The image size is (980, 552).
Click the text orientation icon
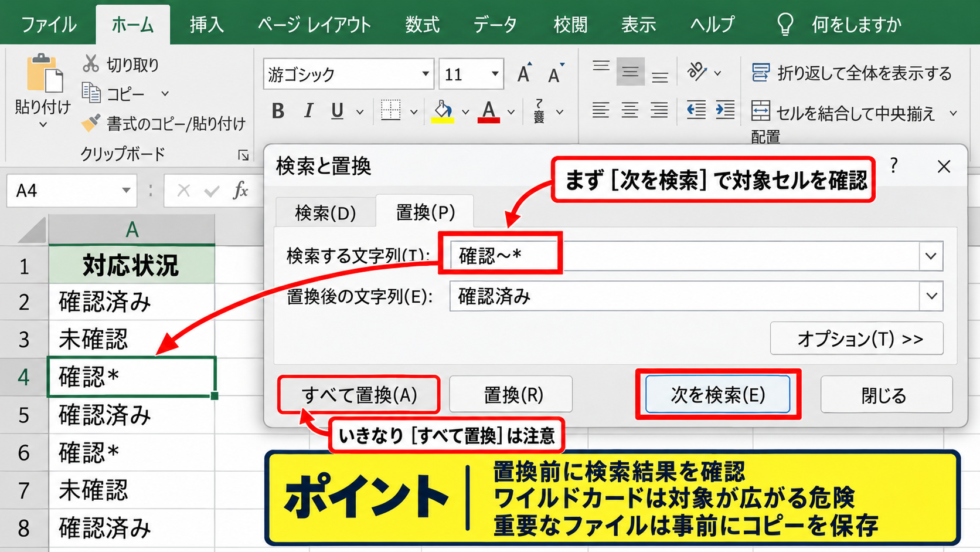click(x=697, y=72)
